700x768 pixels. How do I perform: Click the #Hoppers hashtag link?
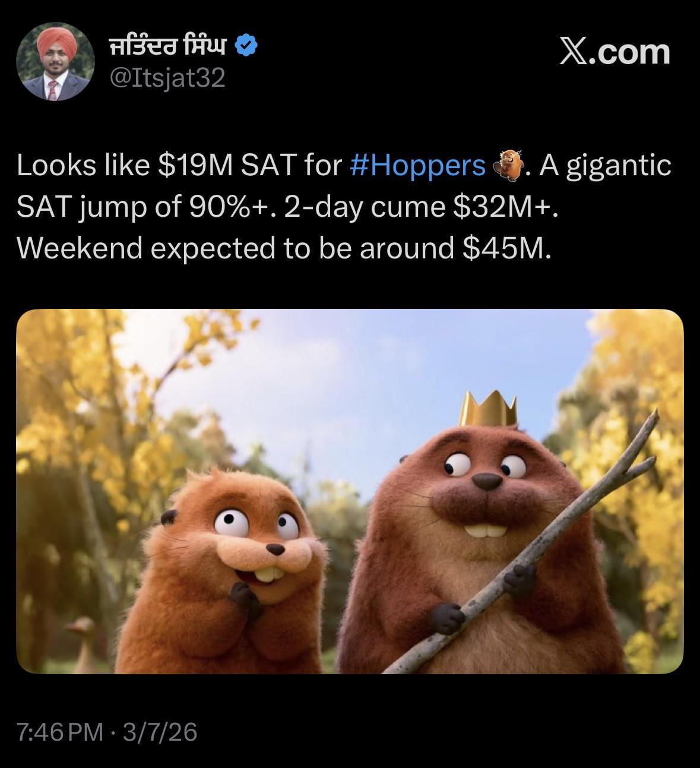pyautogui.click(x=417, y=166)
